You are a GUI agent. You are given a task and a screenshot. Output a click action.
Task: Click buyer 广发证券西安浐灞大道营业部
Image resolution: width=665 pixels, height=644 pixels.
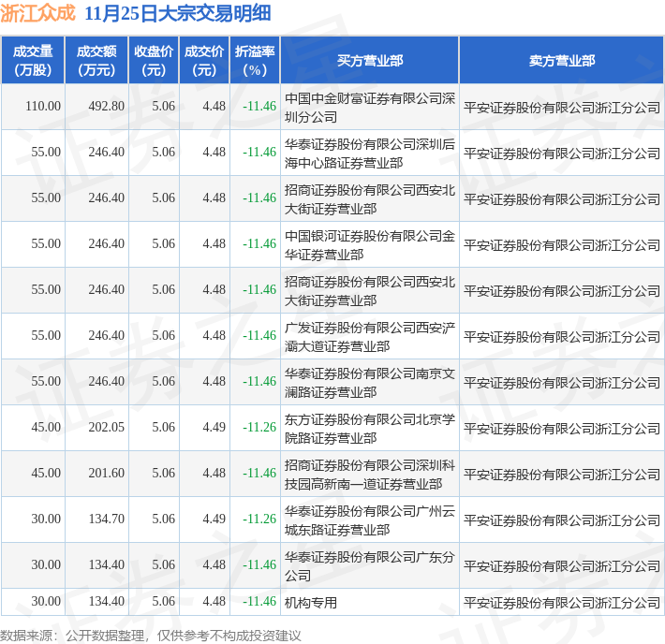pos(369,336)
